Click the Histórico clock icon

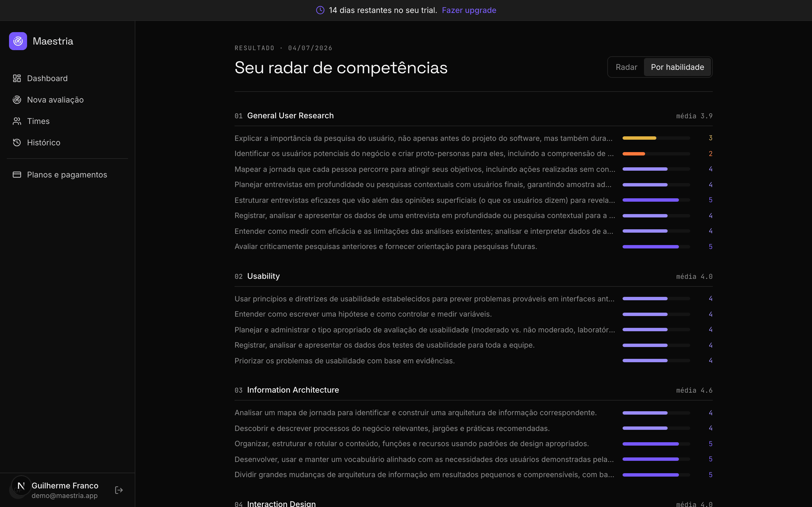[x=17, y=143]
